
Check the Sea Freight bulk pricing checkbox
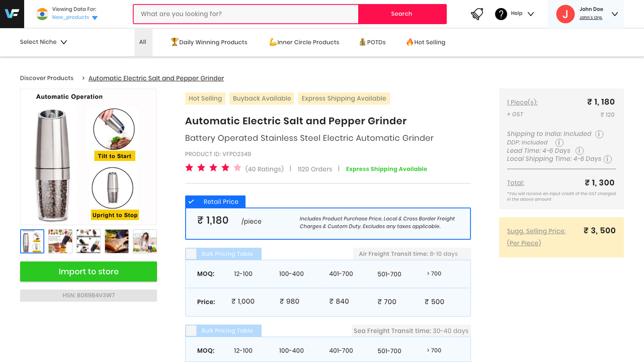point(191,331)
